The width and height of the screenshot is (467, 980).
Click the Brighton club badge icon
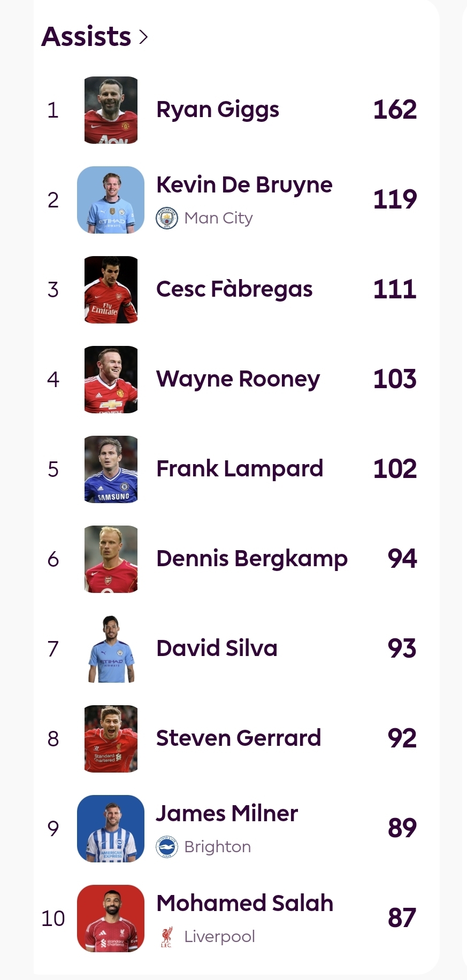[166, 847]
